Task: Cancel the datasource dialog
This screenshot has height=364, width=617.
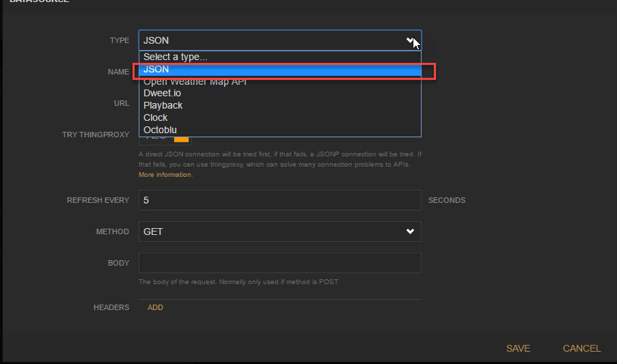Action: pyautogui.click(x=581, y=348)
